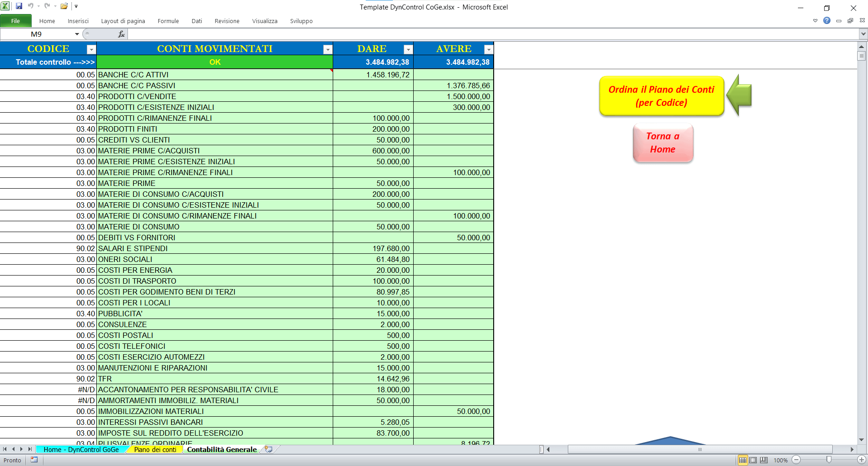Image resolution: width=868 pixels, height=466 pixels.
Task: Click the Insert Function fx icon
Action: pos(121,34)
